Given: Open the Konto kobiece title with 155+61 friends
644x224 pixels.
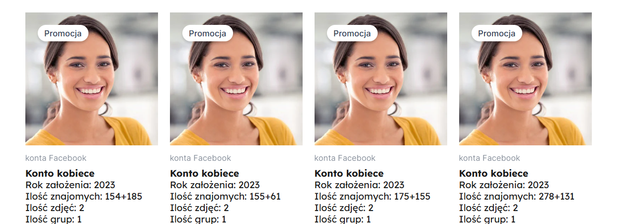Looking at the screenshot, I should click(x=204, y=174).
